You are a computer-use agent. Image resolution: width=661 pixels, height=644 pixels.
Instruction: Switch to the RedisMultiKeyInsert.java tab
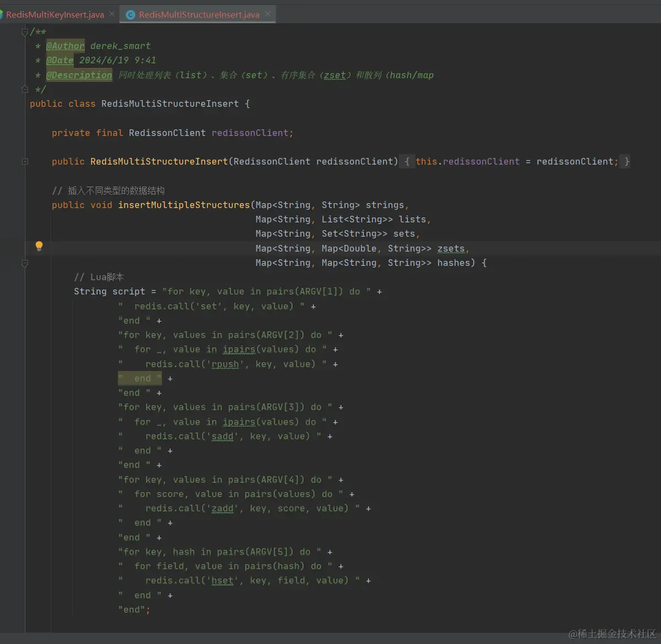point(55,15)
